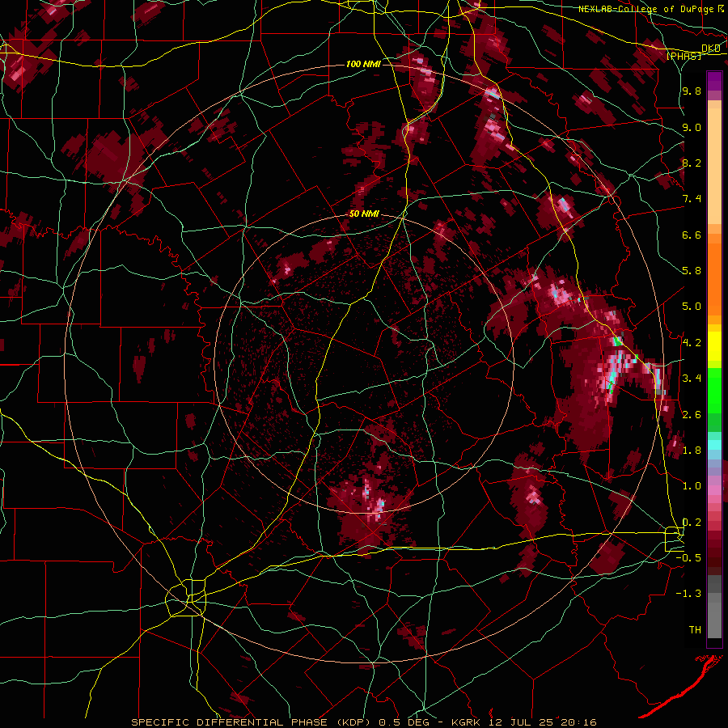
Task: Click the 6.6 scale value
Action: pyautogui.click(x=692, y=235)
